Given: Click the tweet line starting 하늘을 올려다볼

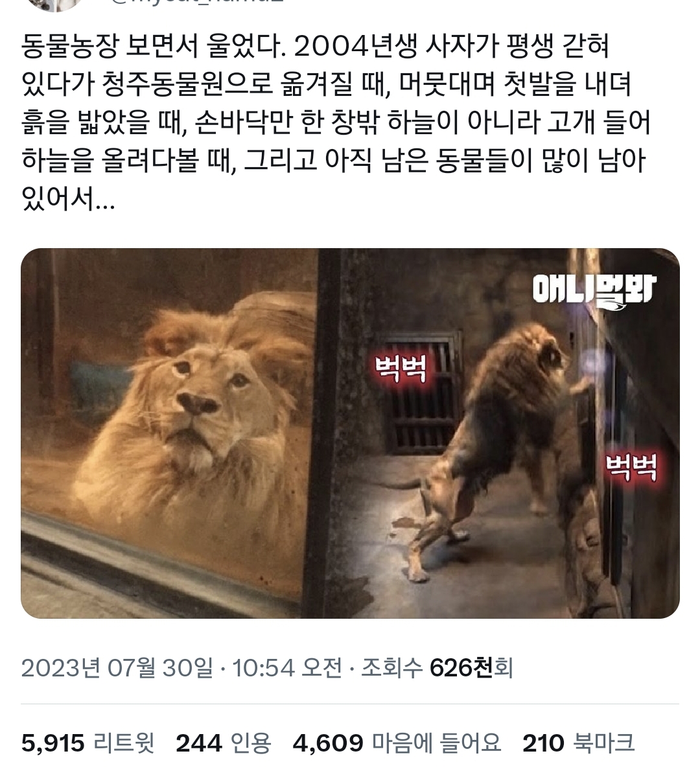Looking at the screenshot, I should [x=334, y=161].
